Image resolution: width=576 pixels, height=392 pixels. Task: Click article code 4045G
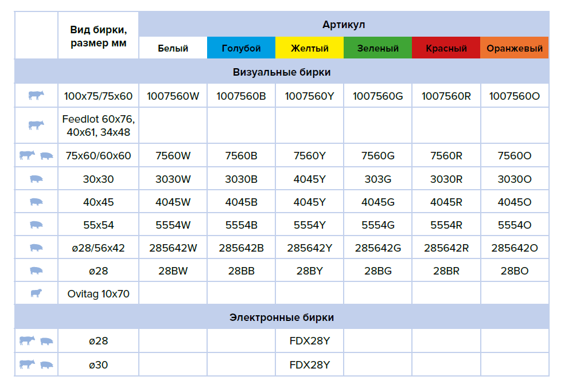click(x=377, y=202)
